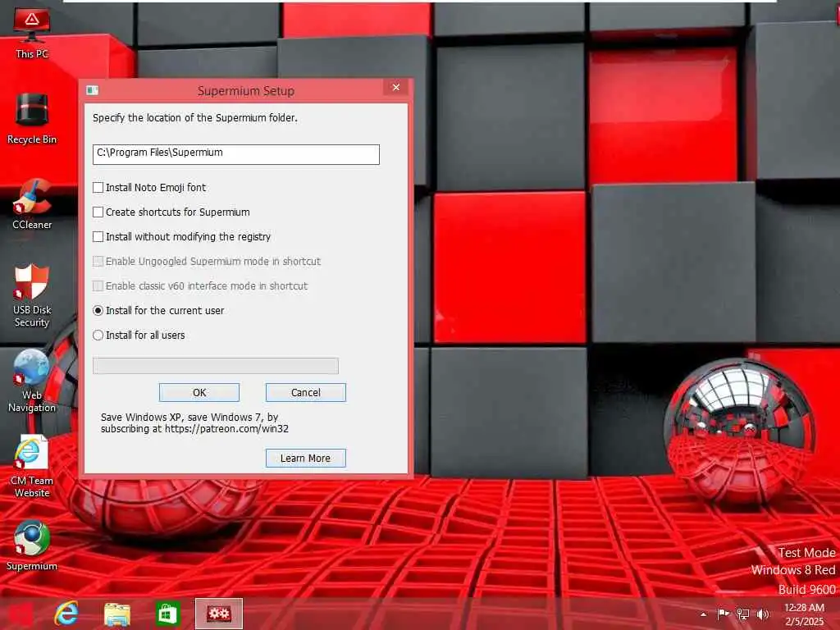Open the Action Center flag icon

pyautogui.click(x=723, y=614)
